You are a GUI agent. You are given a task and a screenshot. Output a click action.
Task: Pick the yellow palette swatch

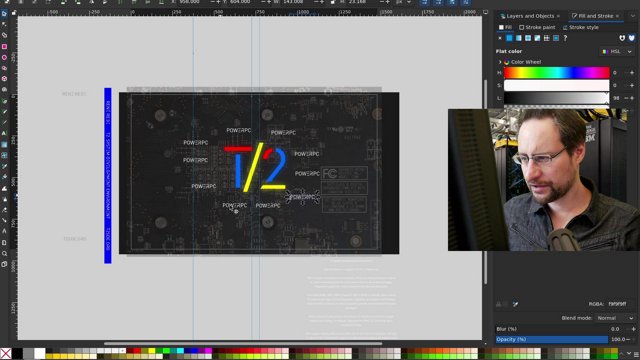(x=152, y=351)
